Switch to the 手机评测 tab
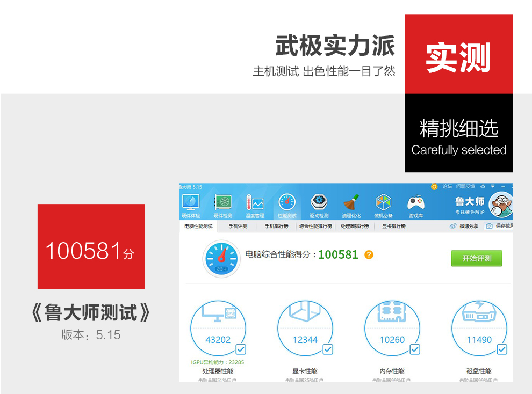Viewport: 532px width, 394px height. click(x=238, y=227)
